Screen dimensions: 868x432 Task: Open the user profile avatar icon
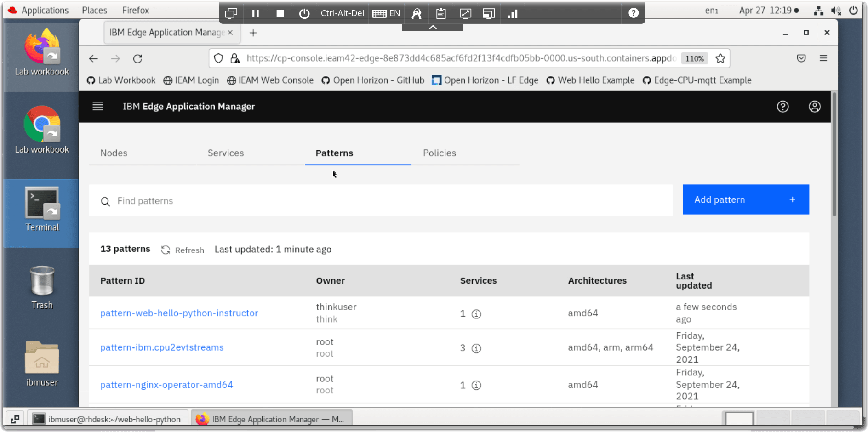(814, 107)
